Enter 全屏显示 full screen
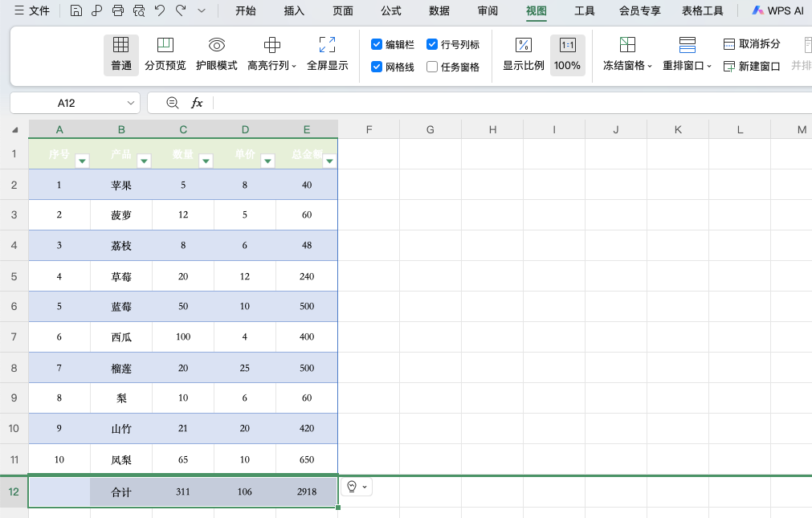Screen dimensions: 812x518 (327, 55)
